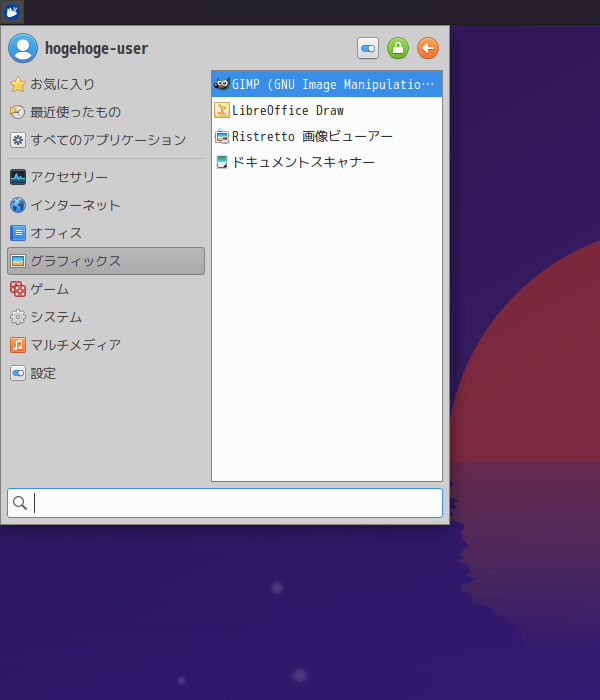Open the Whisker menu panel button
600x700 pixels.
[x=12, y=12]
